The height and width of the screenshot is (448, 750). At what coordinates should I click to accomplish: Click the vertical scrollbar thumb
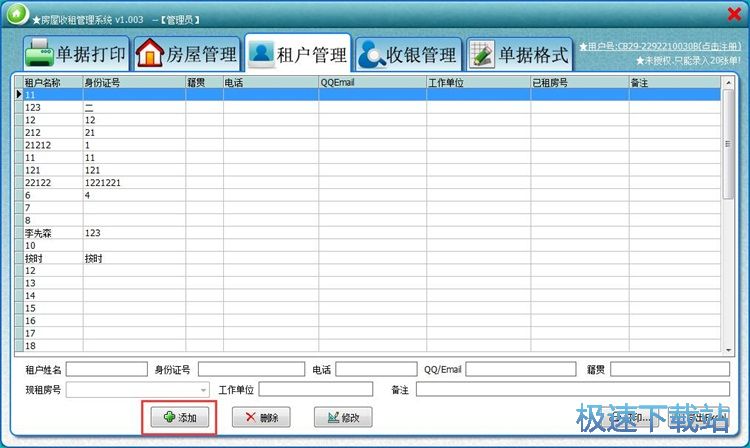(x=728, y=144)
